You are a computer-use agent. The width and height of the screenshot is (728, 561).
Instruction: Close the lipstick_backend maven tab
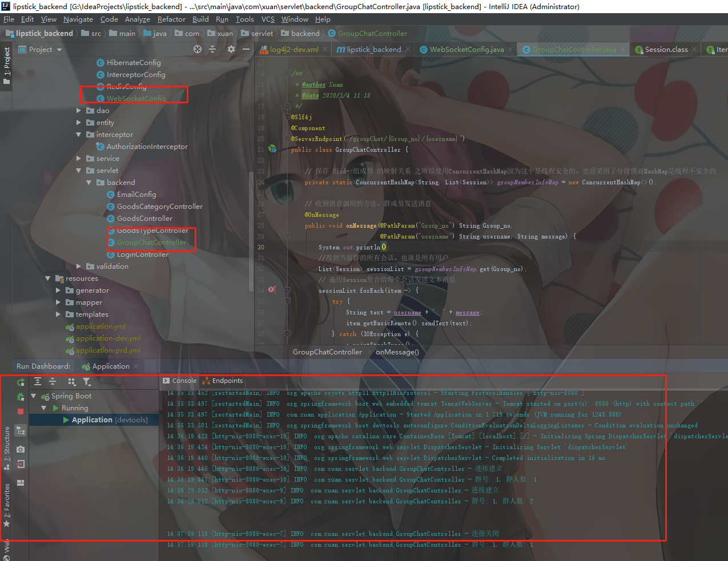[x=408, y=50]
